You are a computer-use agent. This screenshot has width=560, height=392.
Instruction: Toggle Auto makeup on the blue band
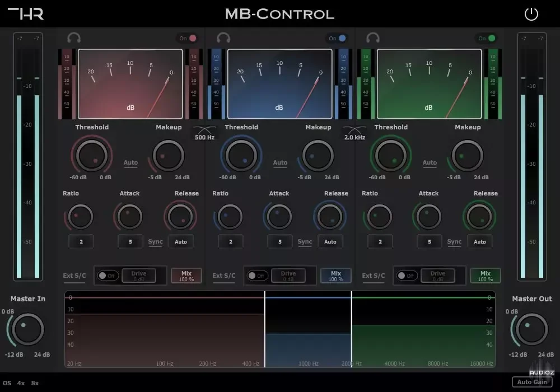280,163
